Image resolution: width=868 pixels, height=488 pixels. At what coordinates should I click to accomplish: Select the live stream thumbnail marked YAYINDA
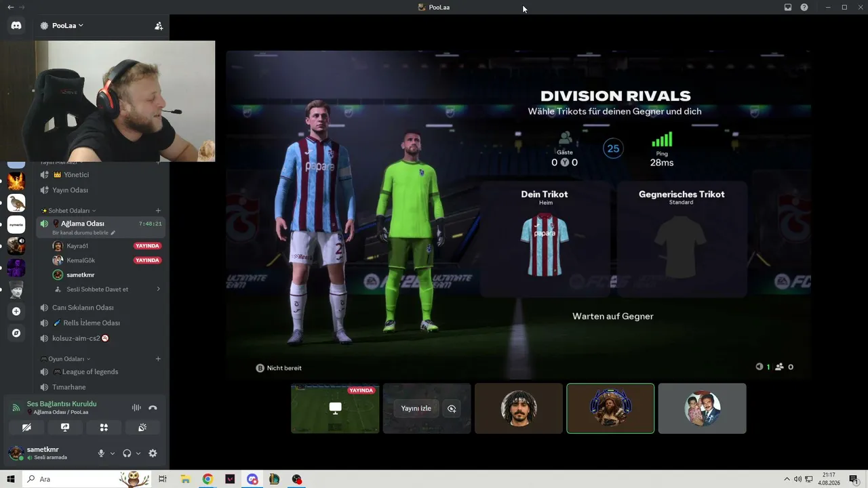[335, 408]
